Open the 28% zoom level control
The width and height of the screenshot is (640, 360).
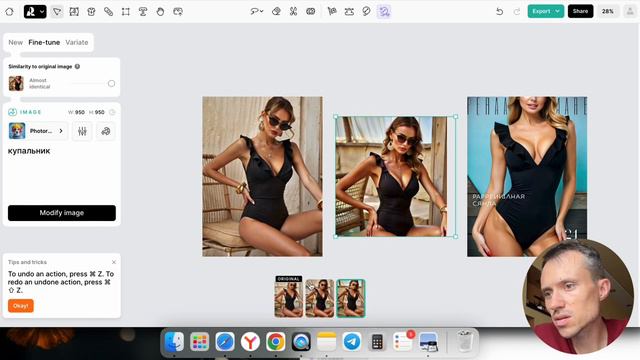(608, 11)
